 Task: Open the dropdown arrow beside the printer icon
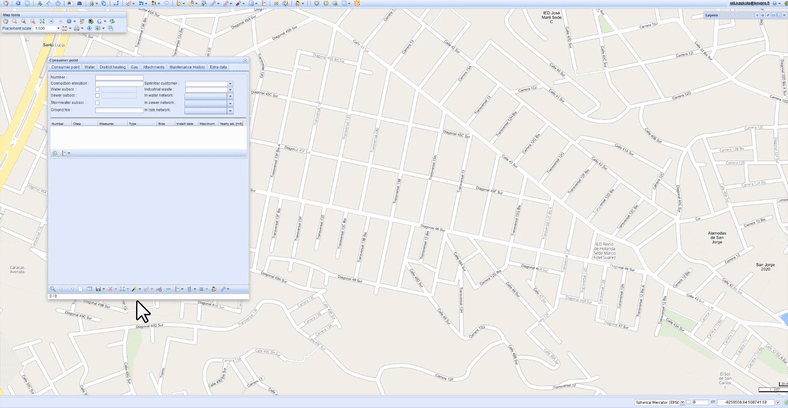(x=82, y=28)
